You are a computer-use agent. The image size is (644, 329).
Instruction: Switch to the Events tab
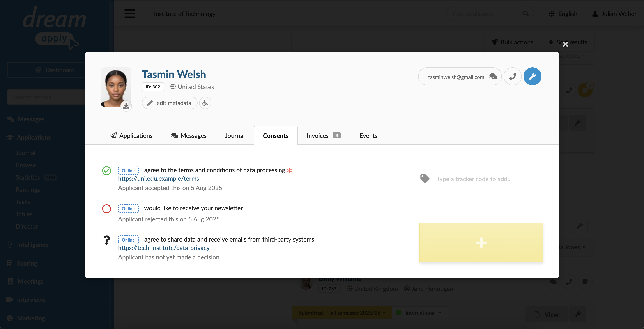368,136
